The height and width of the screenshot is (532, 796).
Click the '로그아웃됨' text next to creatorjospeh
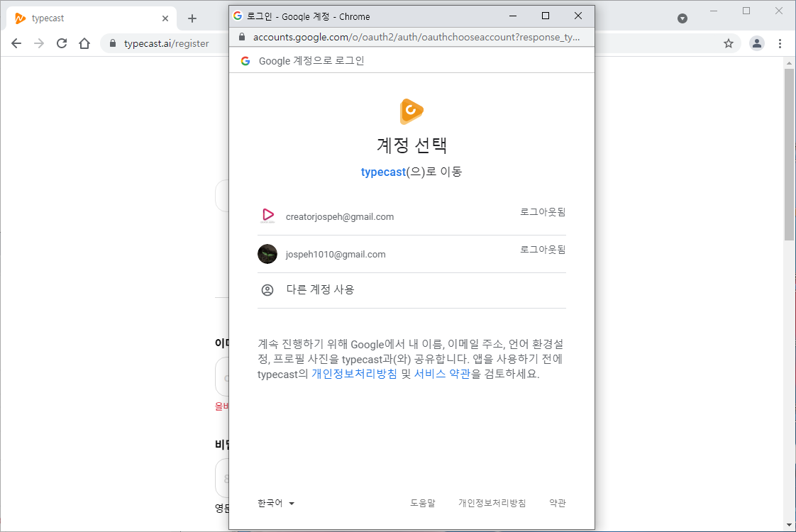pos(543,211)
